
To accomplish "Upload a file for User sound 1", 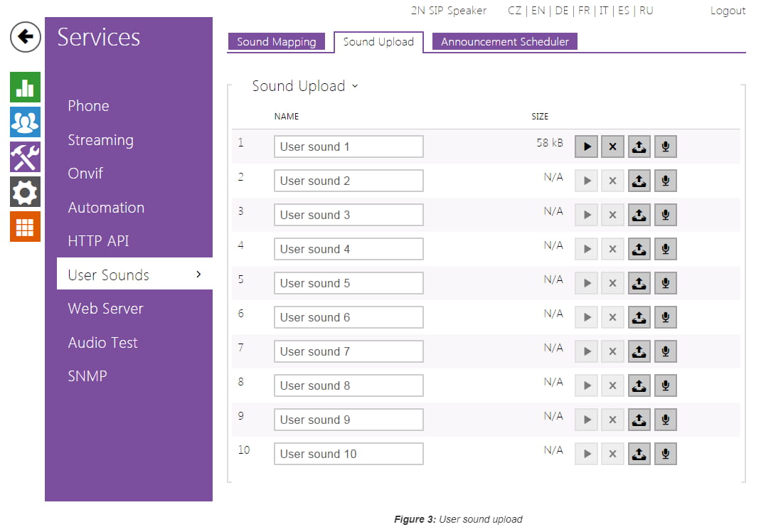I will point(639,147).
